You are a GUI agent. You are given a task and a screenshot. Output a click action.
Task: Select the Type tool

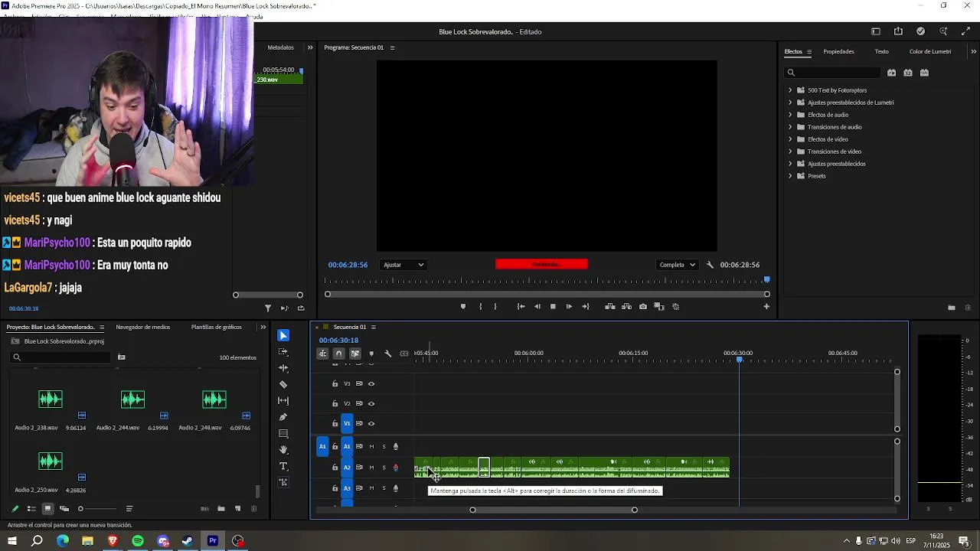pyautogui.click(x=283, y=466)
